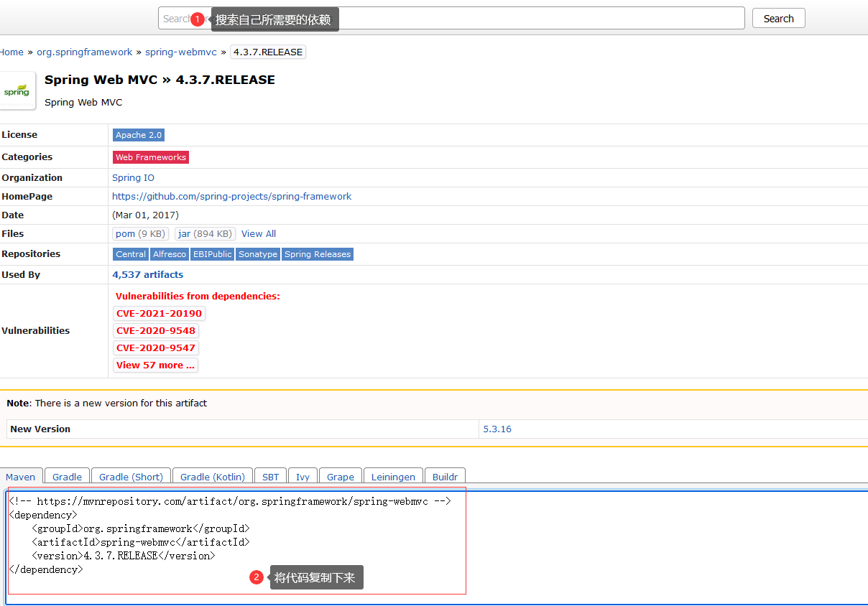The image size is (868, 606).
Task: Open CVE-2020-9548 vulnerability
Action: tap(156, 331)
